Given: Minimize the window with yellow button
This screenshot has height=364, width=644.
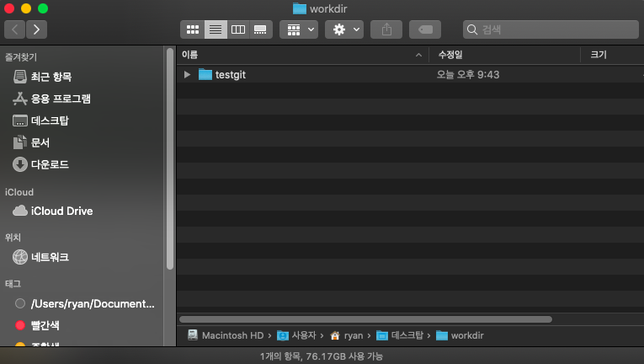Looking at the screenshot, I should tap(26, 8).
